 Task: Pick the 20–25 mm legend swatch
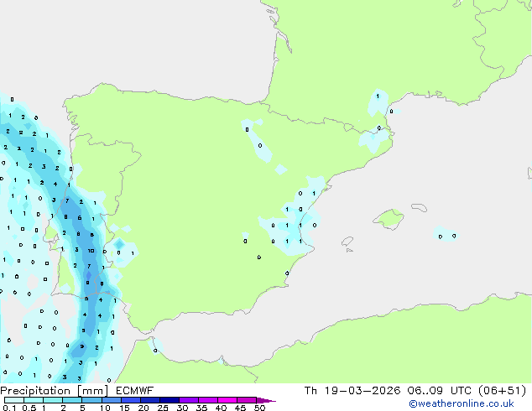150,400
